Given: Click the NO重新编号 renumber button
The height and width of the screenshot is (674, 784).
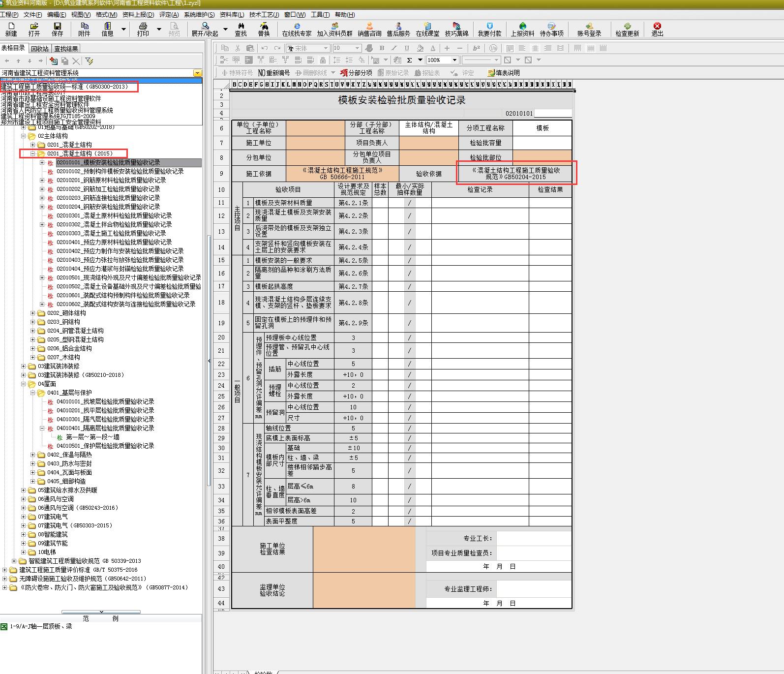Looking at the screenshot, I should point(274,73).
